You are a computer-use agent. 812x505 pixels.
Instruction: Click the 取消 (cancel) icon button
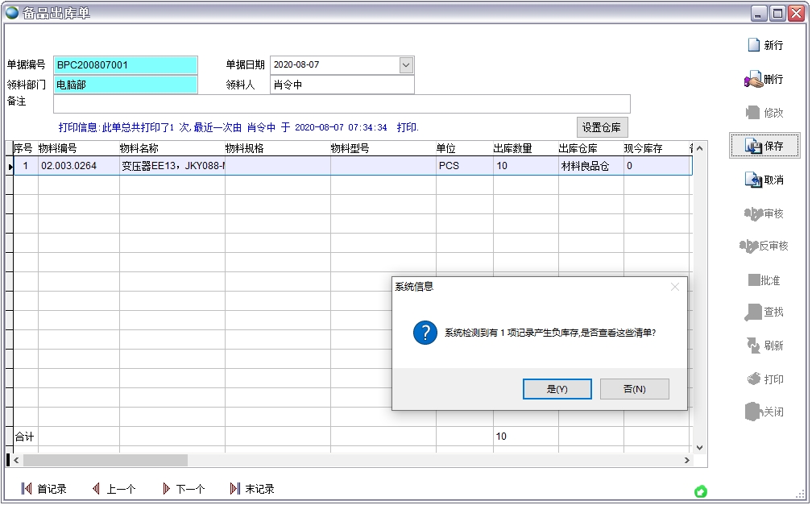tap(764, 180)
